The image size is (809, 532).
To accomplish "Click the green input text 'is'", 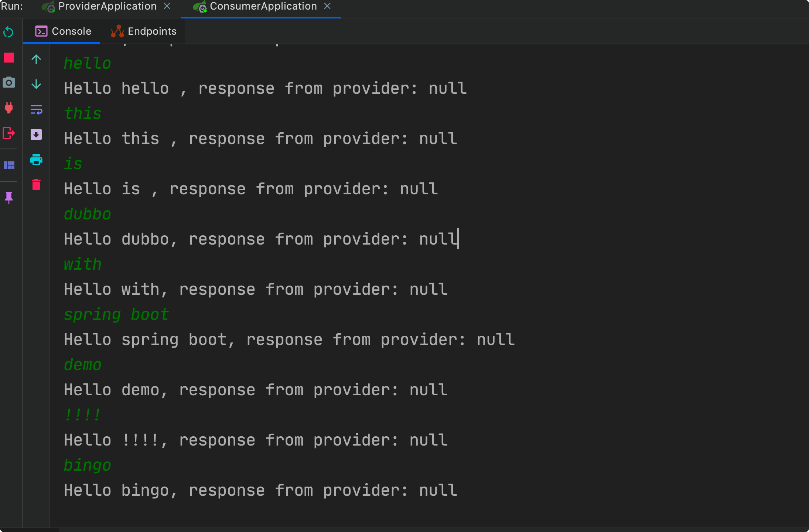I will coord(73,164).
